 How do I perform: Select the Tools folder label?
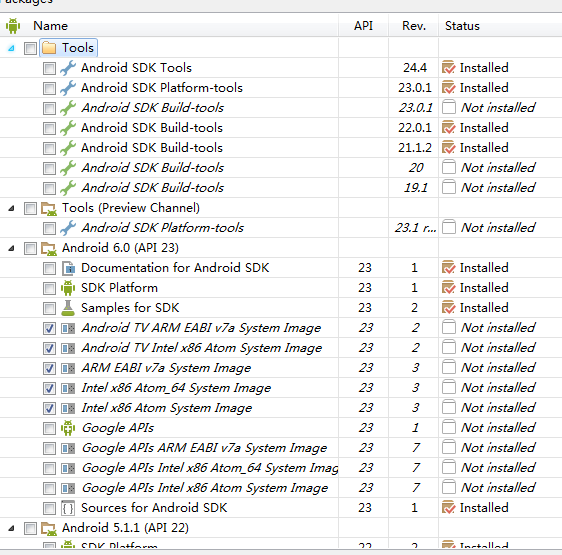[x=78, y=48]
